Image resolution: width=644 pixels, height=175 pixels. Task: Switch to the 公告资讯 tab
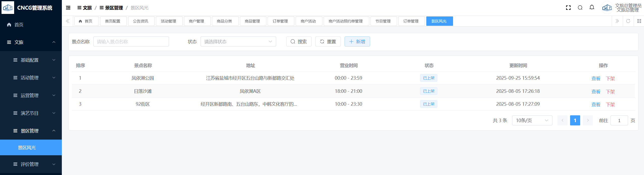point(141,21)
